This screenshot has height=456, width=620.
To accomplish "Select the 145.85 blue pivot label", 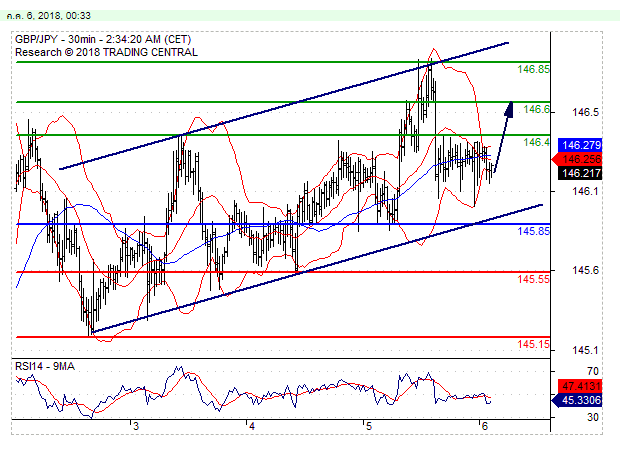I will coord(533,232).
